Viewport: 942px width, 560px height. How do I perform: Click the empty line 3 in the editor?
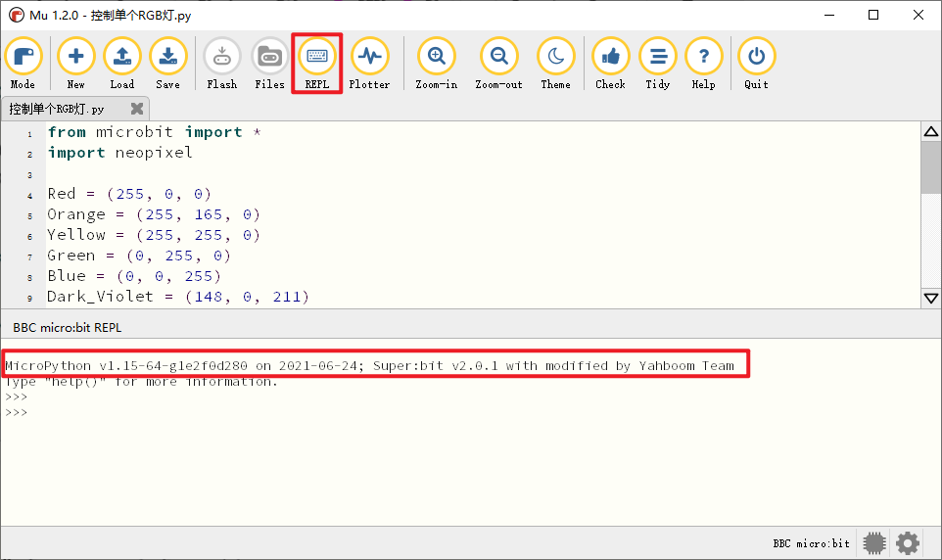(481, 173)
